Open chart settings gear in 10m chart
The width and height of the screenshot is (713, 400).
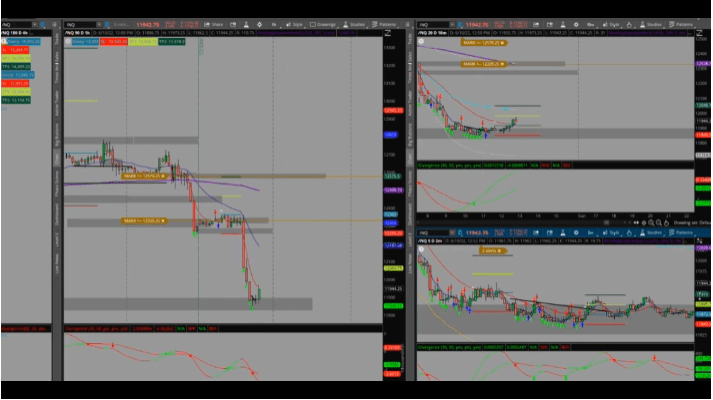576,25
